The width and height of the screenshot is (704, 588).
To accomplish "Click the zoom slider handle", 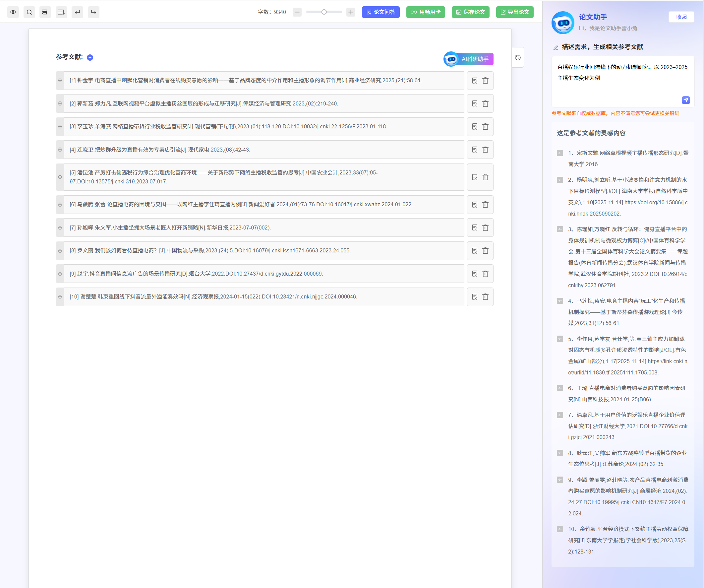I will point(324,12).
